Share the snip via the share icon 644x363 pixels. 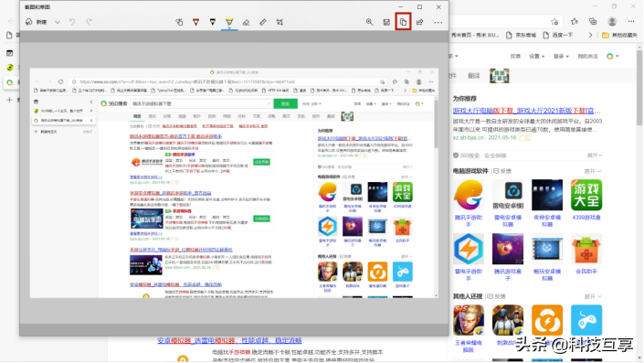pos(420,22)
